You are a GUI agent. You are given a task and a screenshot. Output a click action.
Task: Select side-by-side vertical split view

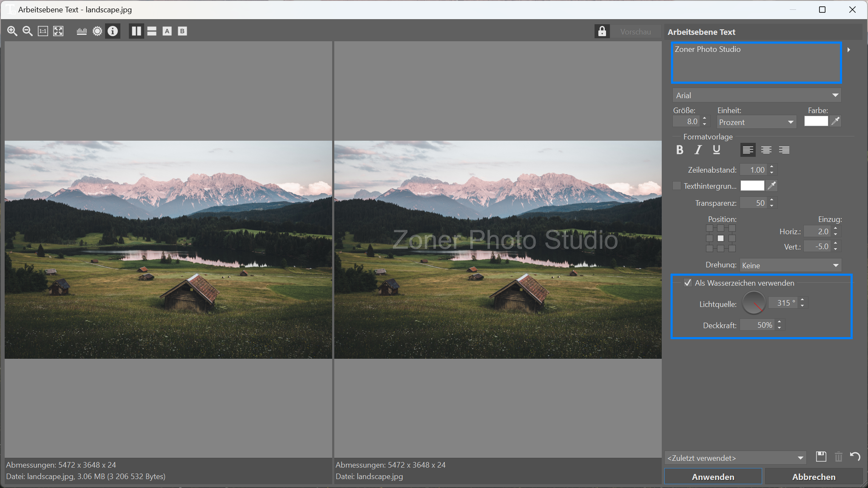[x=137, y=31]
